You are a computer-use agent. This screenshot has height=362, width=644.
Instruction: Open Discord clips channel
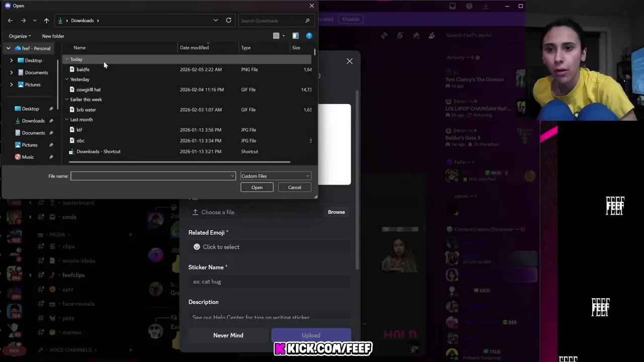click(x=68, y=246)
